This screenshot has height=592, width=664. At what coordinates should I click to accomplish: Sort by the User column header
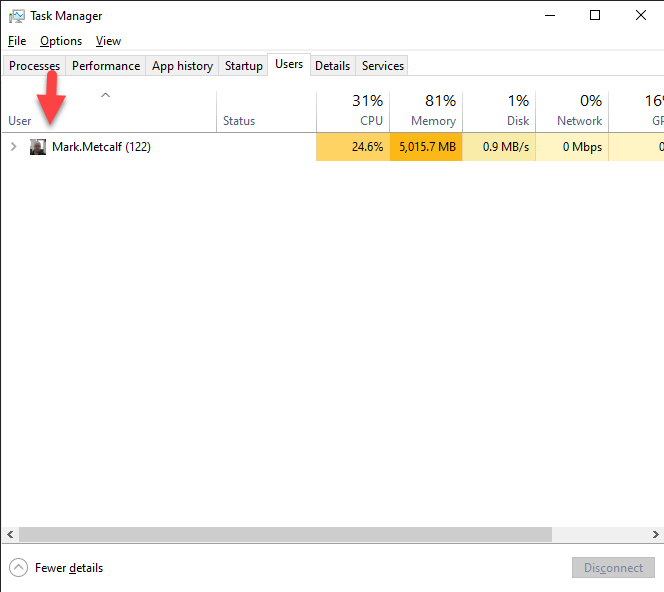pyautogui.click(x=109, y=111)
